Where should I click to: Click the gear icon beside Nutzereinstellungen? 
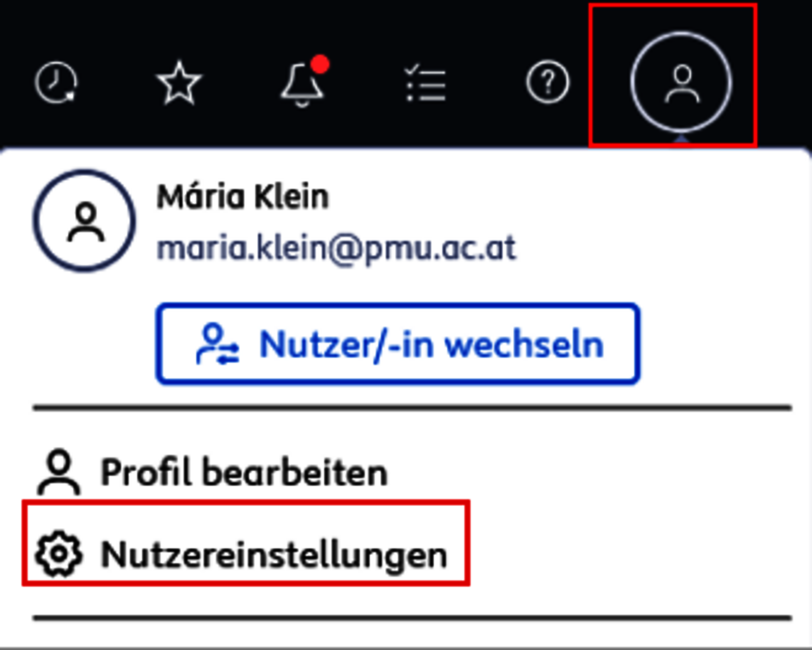coord(59,554)
